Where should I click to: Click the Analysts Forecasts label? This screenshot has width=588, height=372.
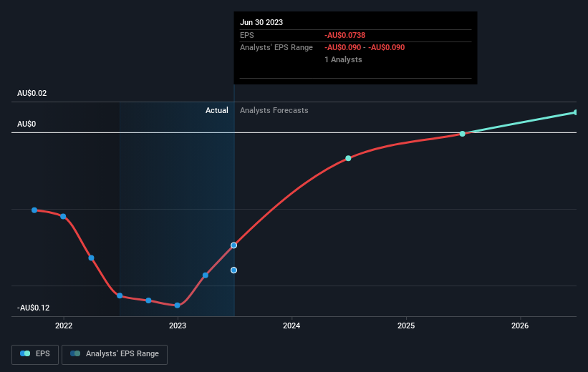coord(274,110)
